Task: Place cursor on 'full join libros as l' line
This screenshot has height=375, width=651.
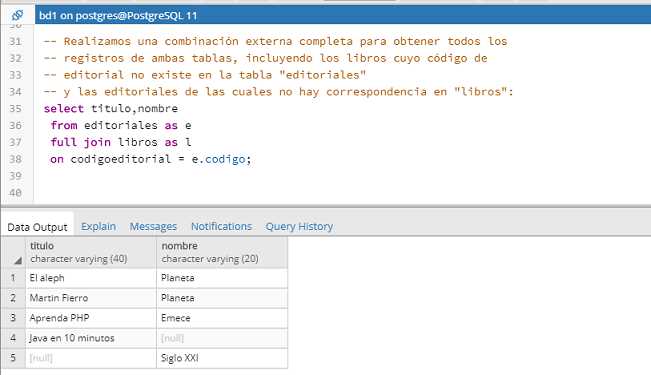Action: pos(121,142)
